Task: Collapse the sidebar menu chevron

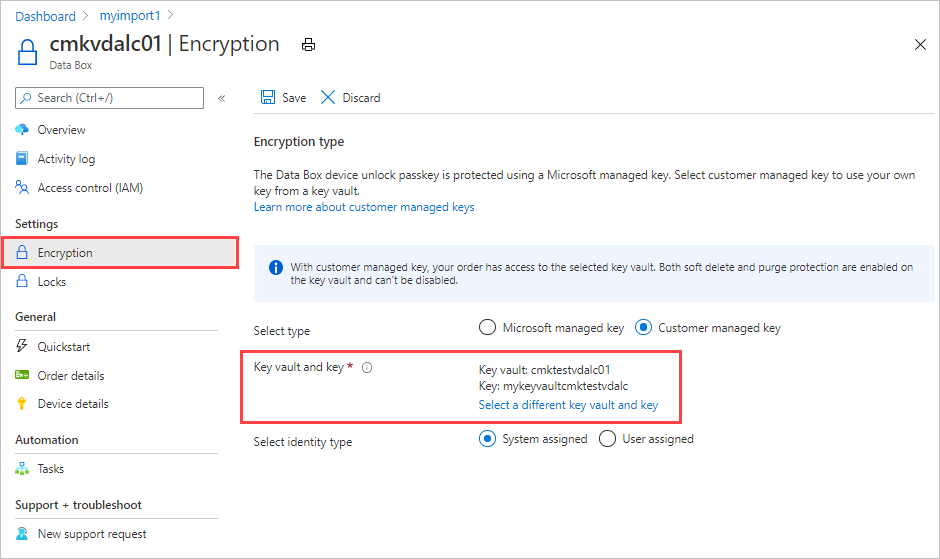Action: tap(222, 98)
